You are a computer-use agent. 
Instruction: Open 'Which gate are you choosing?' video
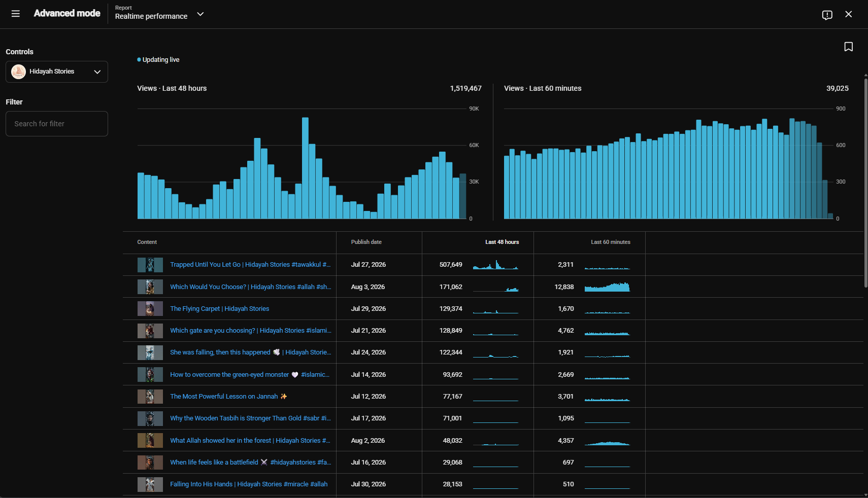(x=250, y=331)
